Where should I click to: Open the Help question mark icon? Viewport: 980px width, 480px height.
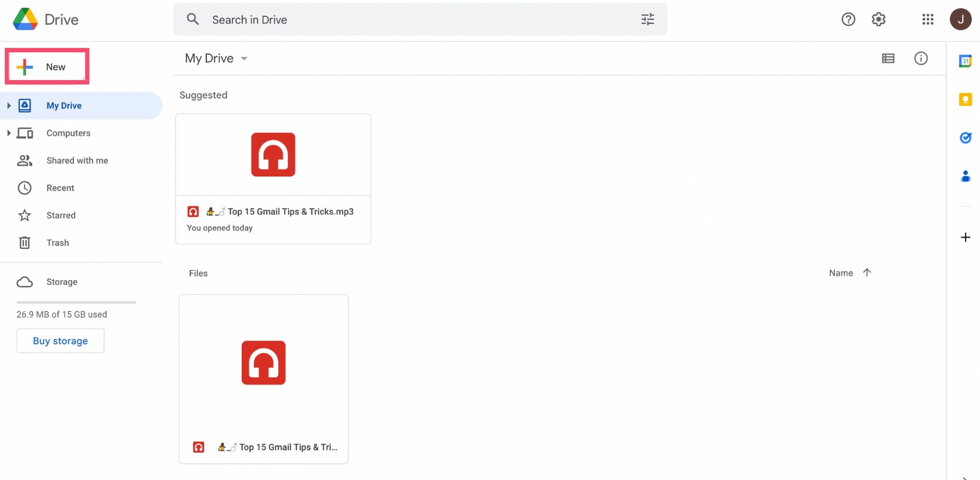pyautogui.click(x=848, y=20)
